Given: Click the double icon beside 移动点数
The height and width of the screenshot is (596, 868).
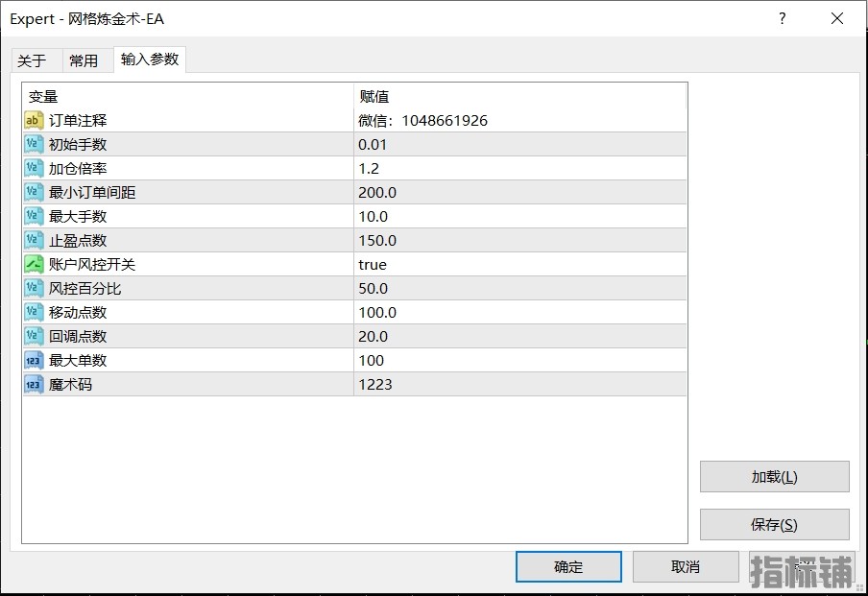Looking at the screenshot, I should 34,312.
